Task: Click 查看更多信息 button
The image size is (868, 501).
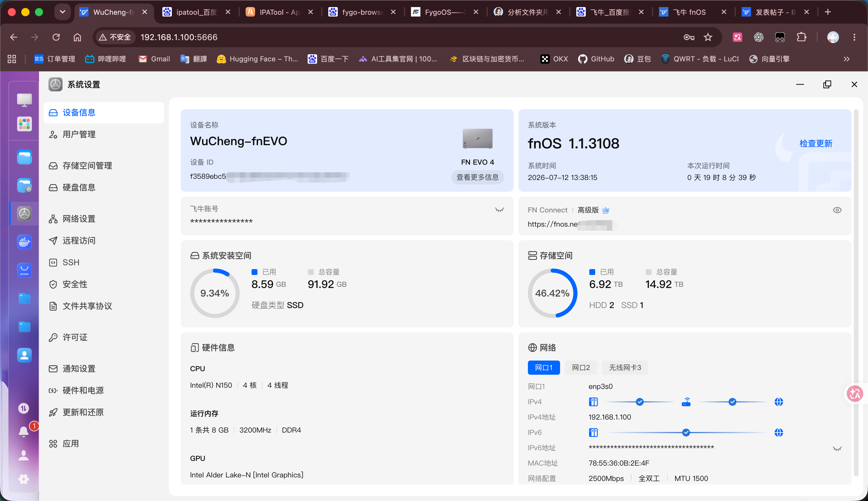Action: click(478, 177)
